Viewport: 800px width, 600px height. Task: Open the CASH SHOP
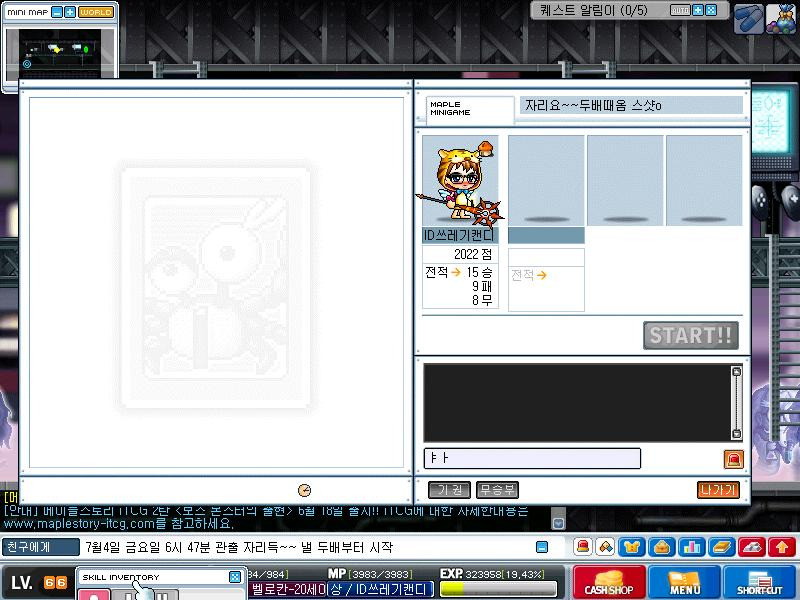(609, 582)
